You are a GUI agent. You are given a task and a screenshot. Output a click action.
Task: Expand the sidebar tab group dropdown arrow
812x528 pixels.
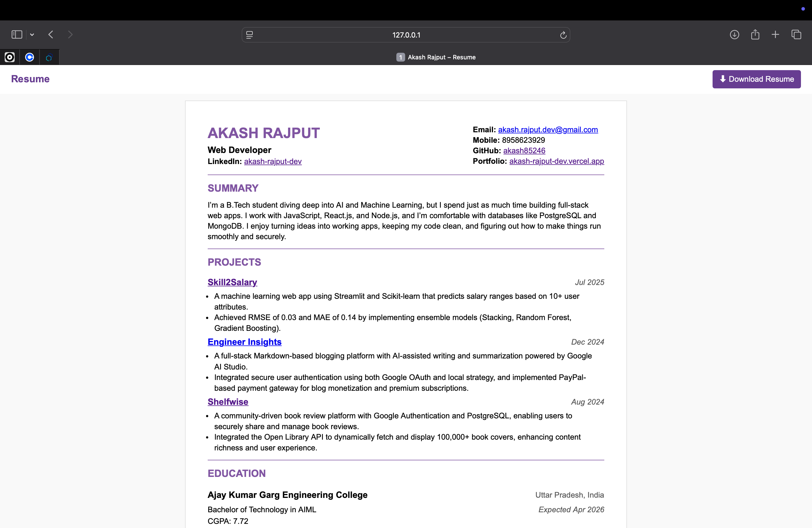(x=32, y=35)
